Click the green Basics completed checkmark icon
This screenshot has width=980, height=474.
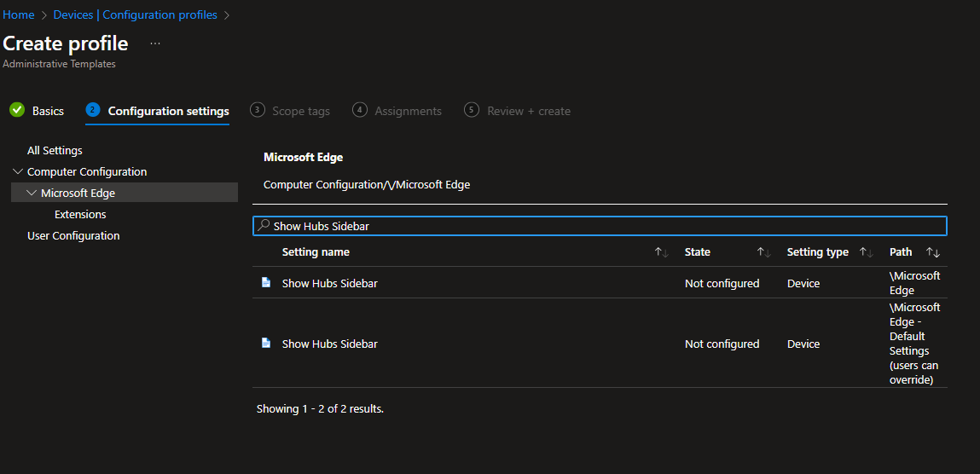point(18,110)
